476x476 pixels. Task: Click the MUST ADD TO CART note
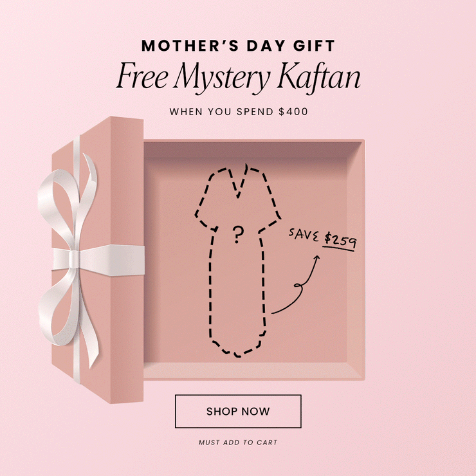click(x=238, y=443)
